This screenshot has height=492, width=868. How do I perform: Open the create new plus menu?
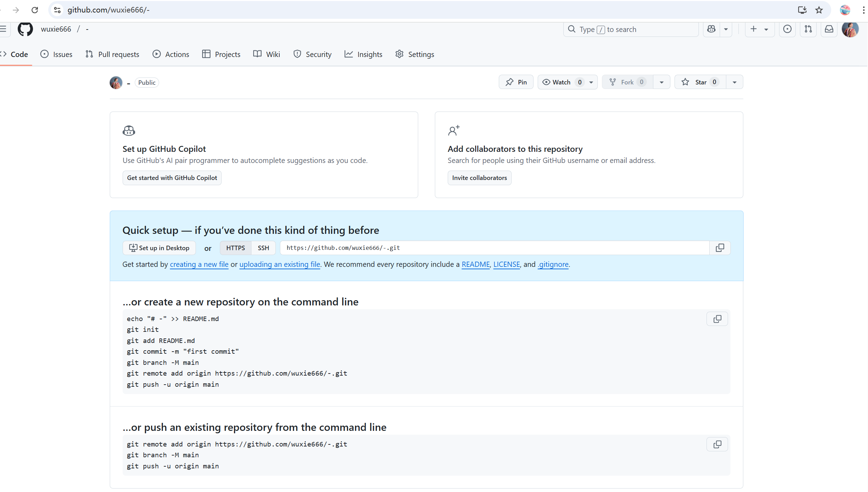pyautogui.click(x=759, y=29)
